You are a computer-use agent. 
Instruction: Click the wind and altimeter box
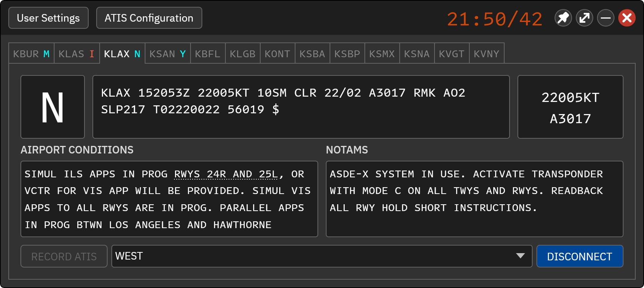coord(571,107)
